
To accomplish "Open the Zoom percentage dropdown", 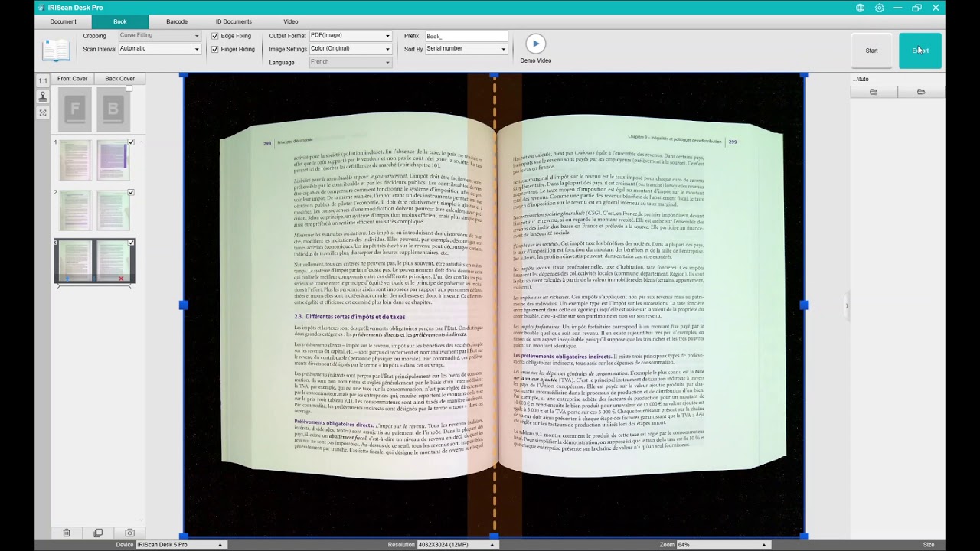I will [722, 545].
